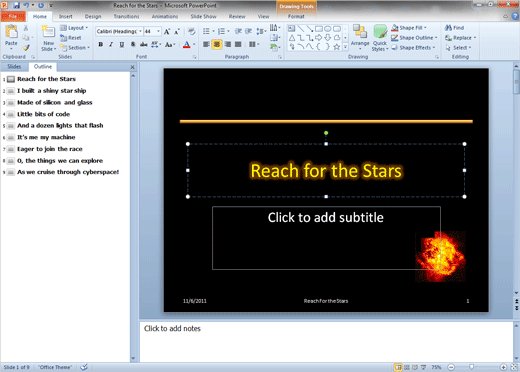
Task: Open the font name combo box
Action: 119,31
